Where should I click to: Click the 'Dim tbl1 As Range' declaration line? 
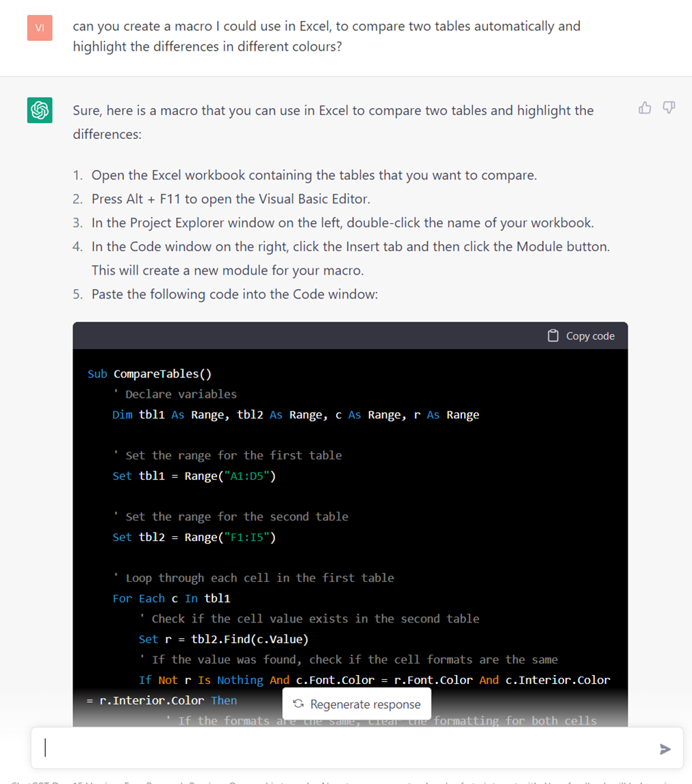click(295, 415)
